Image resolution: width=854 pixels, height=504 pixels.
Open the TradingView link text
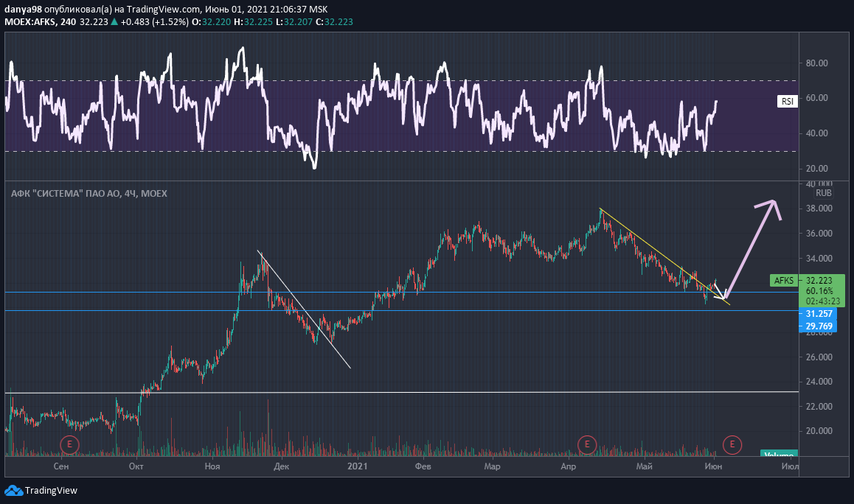[51, 491]
